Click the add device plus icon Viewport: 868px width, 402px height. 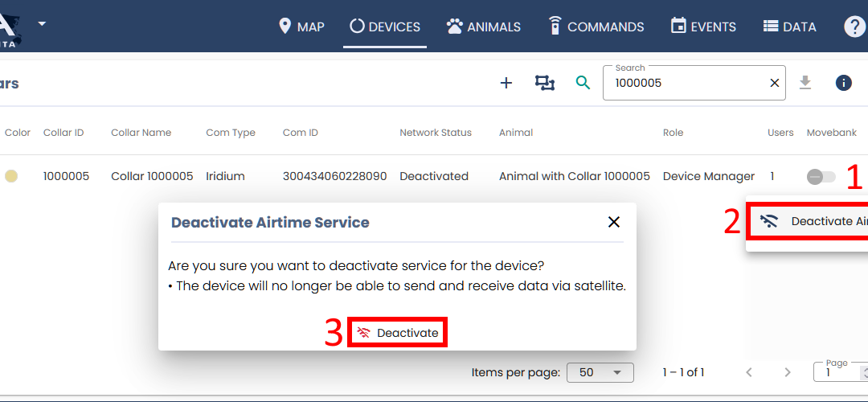click(506, 83)
